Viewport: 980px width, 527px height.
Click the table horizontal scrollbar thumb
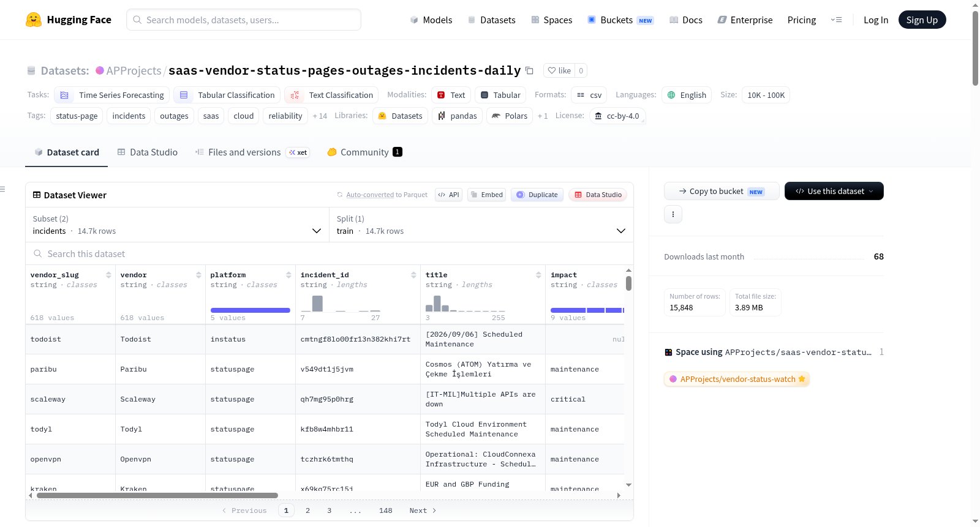pyautogui.click(x=157, y=496)
